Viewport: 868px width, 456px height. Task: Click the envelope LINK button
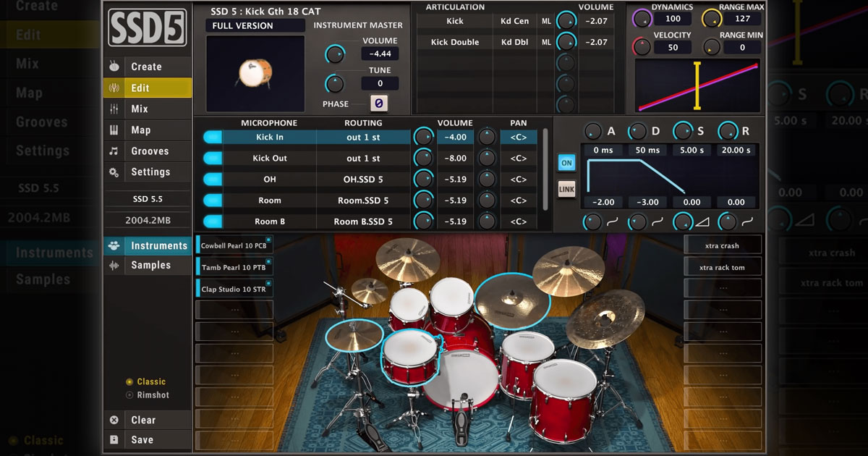coord(566,189)
